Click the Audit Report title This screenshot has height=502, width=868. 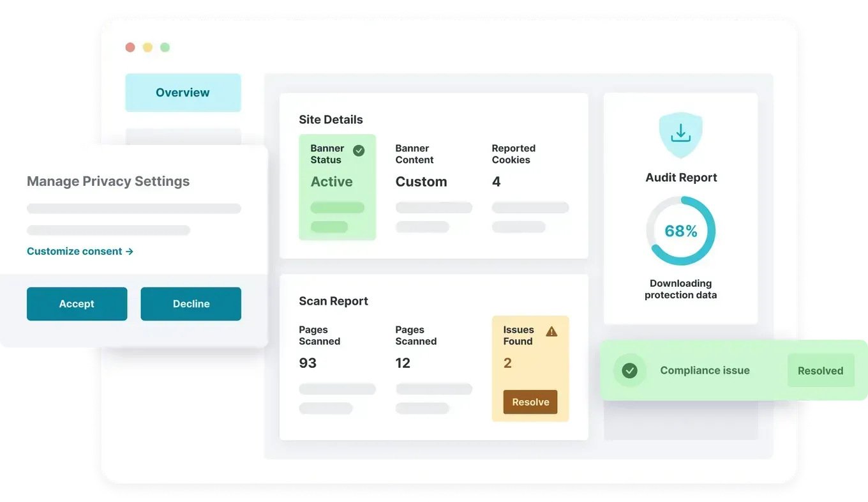pos(681,178)
